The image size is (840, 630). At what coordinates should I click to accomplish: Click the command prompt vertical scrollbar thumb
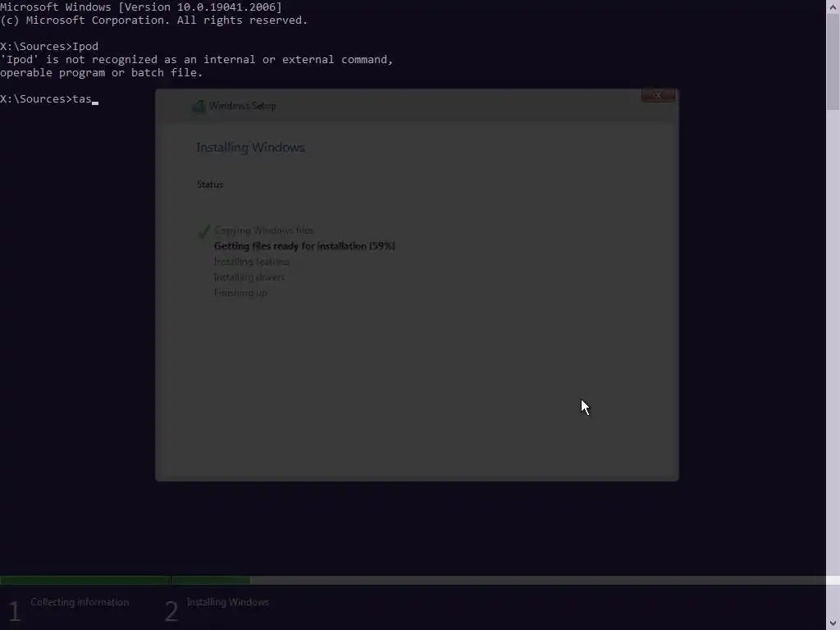(833, 62)
